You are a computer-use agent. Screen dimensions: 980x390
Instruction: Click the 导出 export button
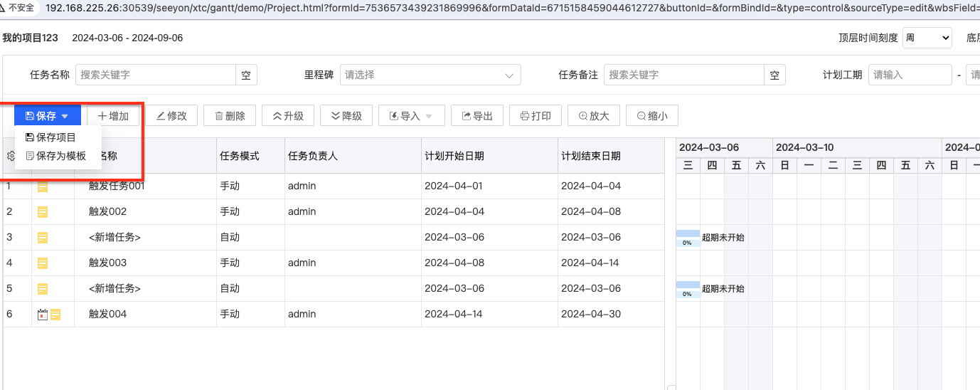(477, 116)
